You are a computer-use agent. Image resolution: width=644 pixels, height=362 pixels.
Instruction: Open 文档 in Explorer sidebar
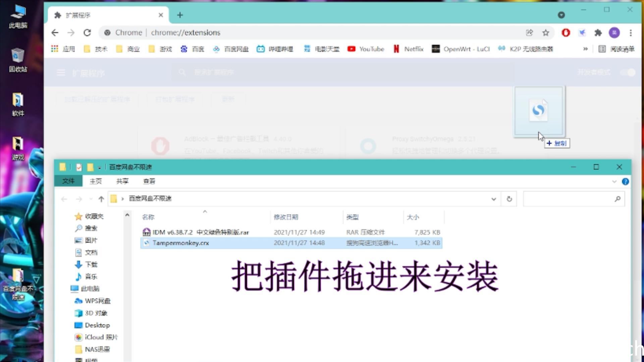pyautogui.click(x=86, y=252)
